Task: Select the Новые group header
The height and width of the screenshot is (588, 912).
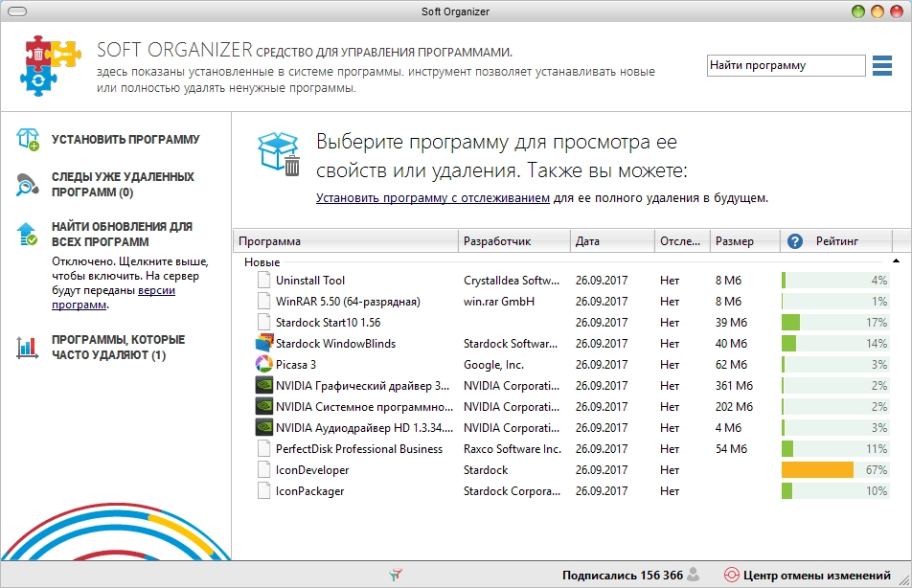Action: tap(262, 262)
